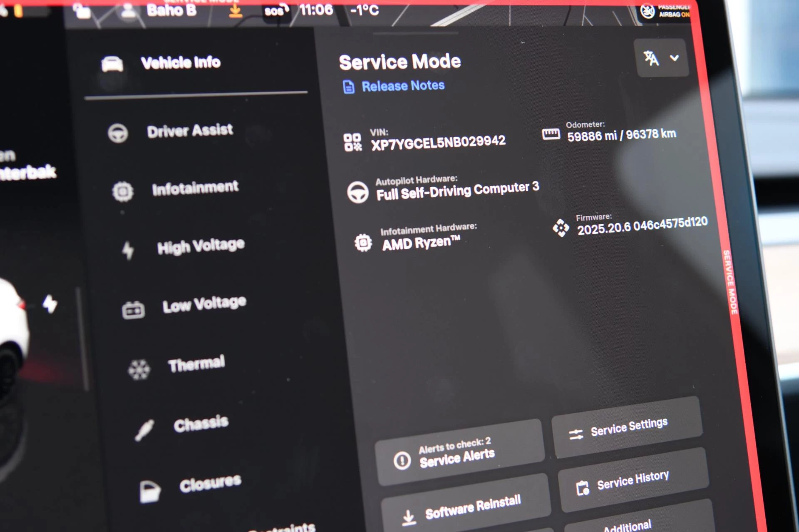This screenshot has width=799, height=532.
Task: Select the Thermal snowflake icon
Action: (x=139, y=369)
